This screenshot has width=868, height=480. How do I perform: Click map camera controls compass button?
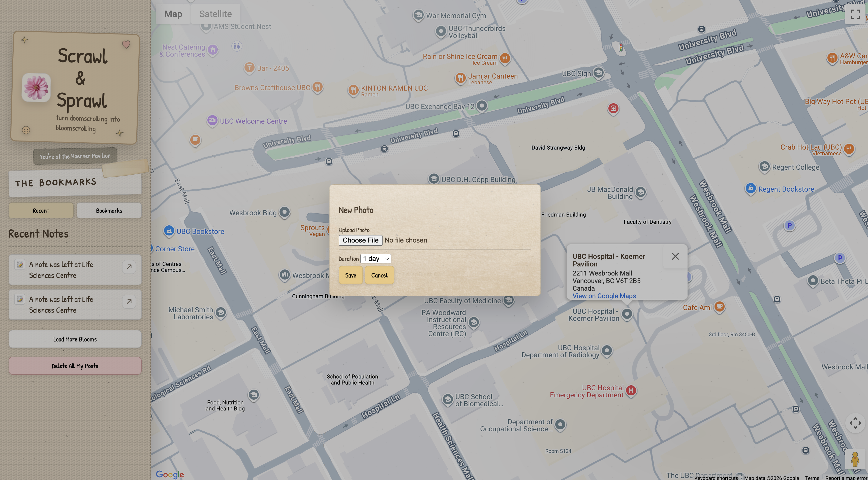(855, 423)
